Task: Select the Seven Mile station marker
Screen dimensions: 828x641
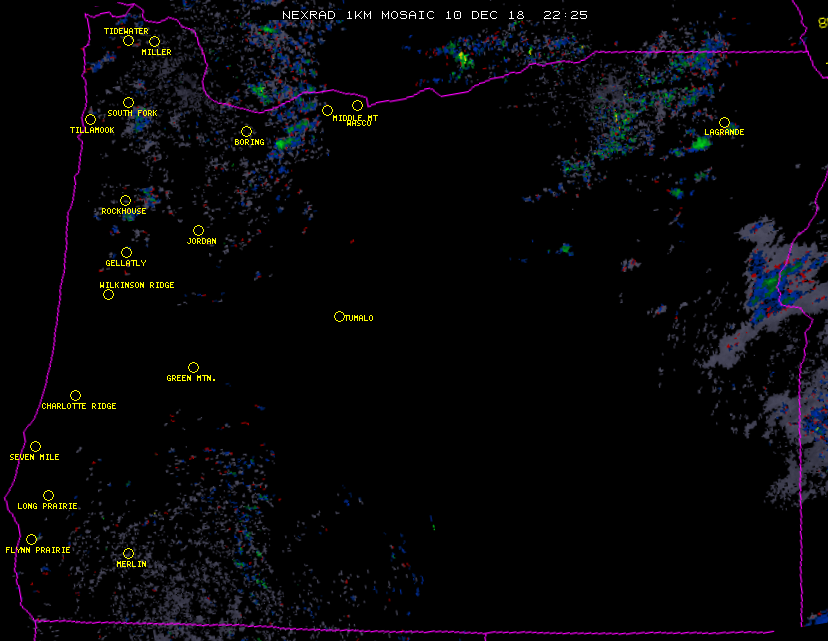Action: (x=35, y=446)
